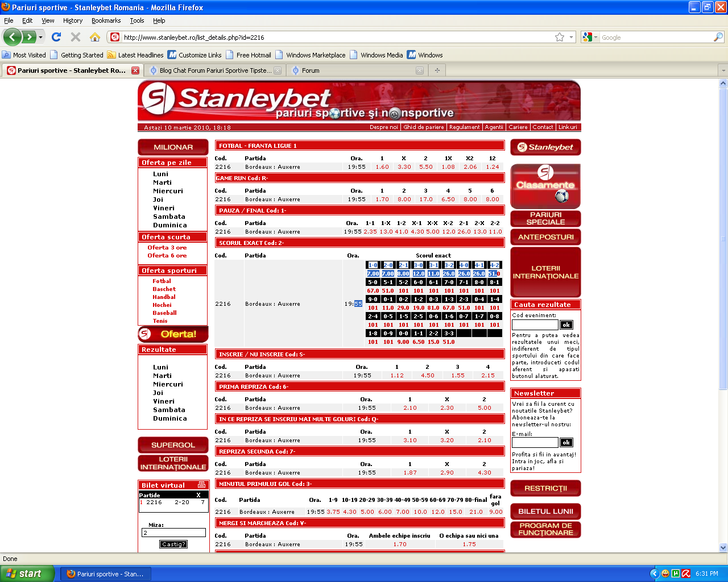Screen dimensions: 728x582
Task: Switch to the Forum tab
Action: (x=357, y=70)
